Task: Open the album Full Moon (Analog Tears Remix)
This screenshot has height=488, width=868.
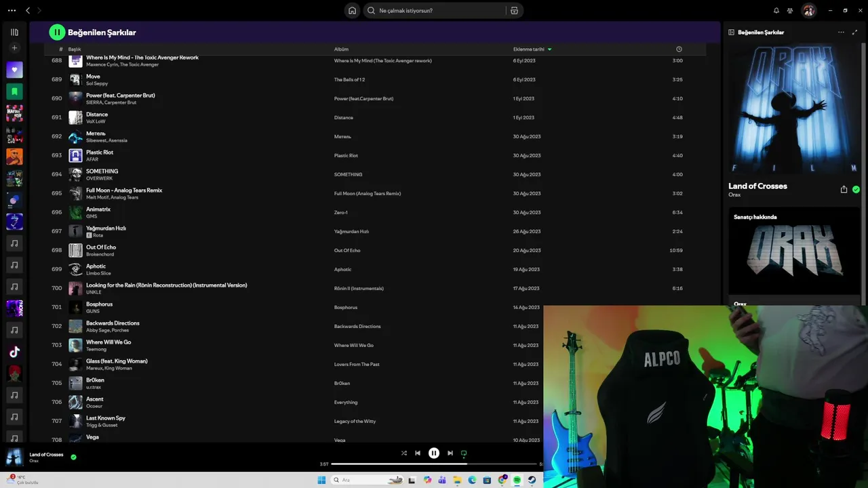Action: click(x=368, y=193)
